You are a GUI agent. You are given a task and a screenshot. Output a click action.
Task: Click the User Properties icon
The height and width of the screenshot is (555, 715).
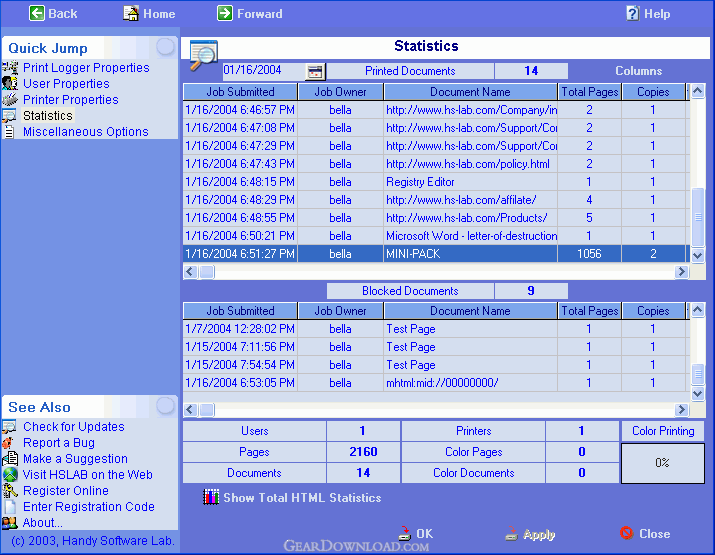[10, 83]
